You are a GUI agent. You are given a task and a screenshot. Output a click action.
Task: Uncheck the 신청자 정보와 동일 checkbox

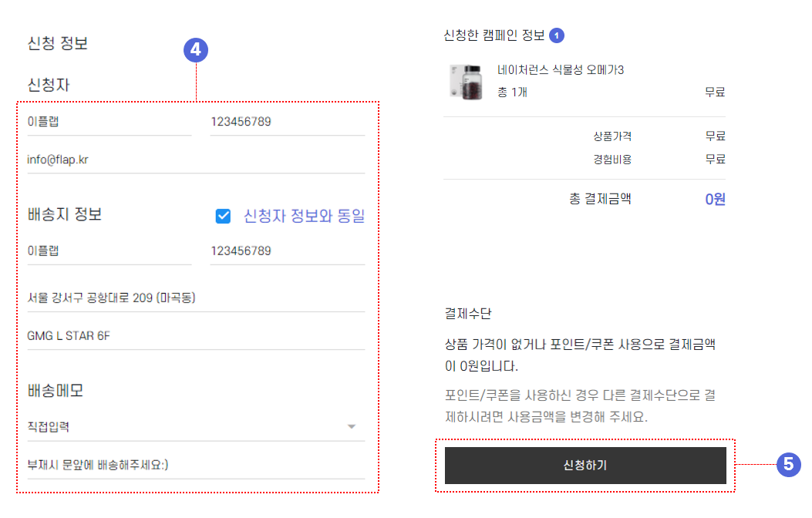(x=223, y=216)
